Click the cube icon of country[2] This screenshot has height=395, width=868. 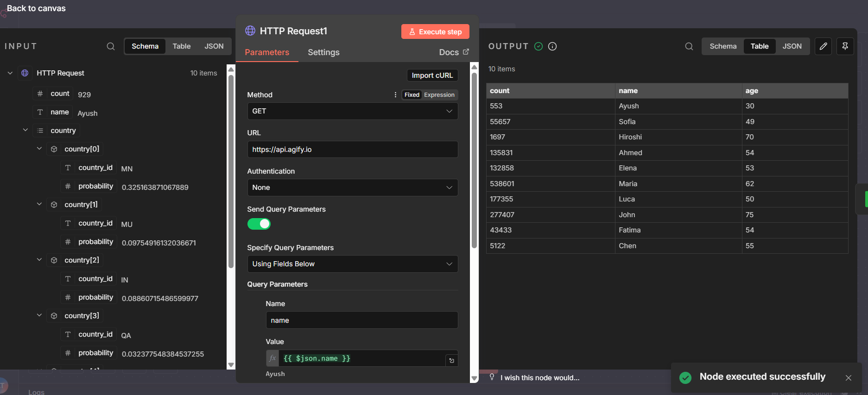(54, 260)
